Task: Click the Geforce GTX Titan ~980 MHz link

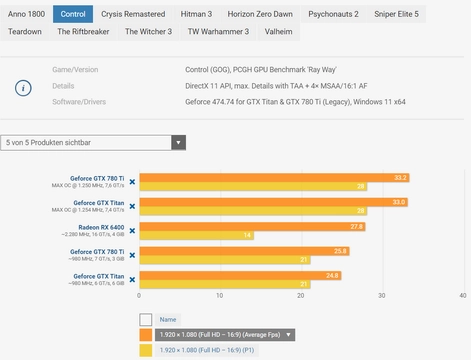Action: pyautogui.click(x=99, y=276)
